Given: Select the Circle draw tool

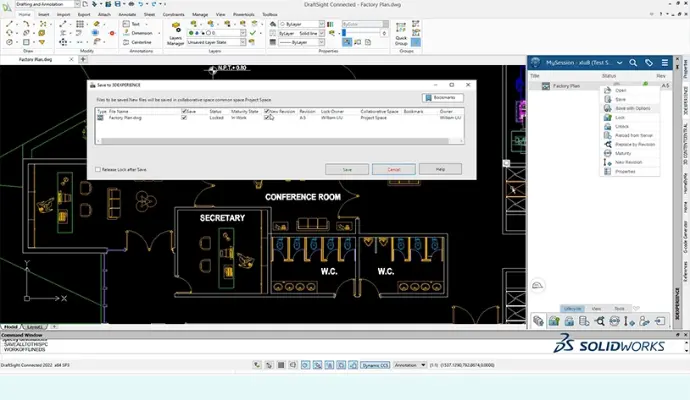Looking at the screenshot, I should [10, 42].
